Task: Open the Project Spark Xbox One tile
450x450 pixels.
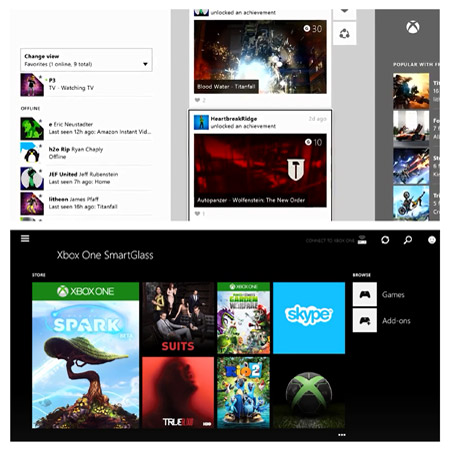Action: 85,355
